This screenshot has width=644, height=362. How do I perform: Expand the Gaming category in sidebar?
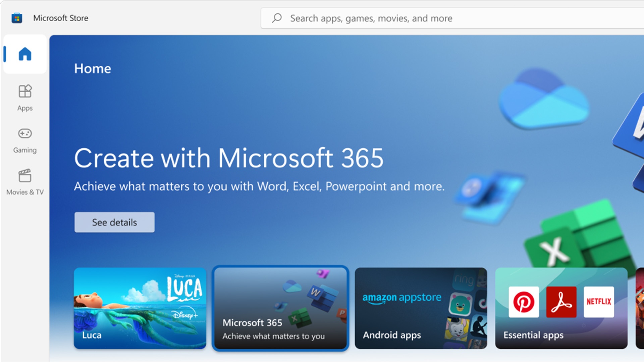[x=25, y=139]
